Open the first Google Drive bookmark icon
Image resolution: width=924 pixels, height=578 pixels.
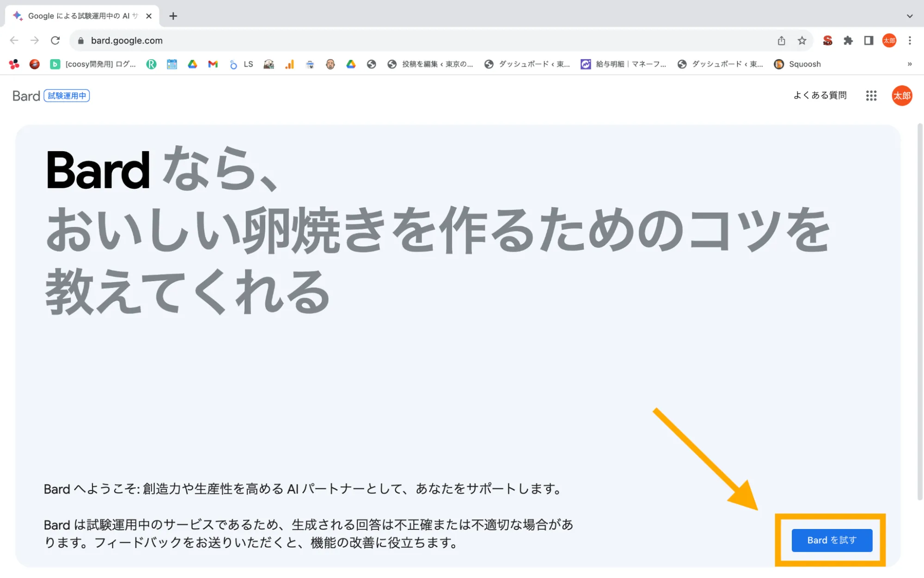point(192,64)
